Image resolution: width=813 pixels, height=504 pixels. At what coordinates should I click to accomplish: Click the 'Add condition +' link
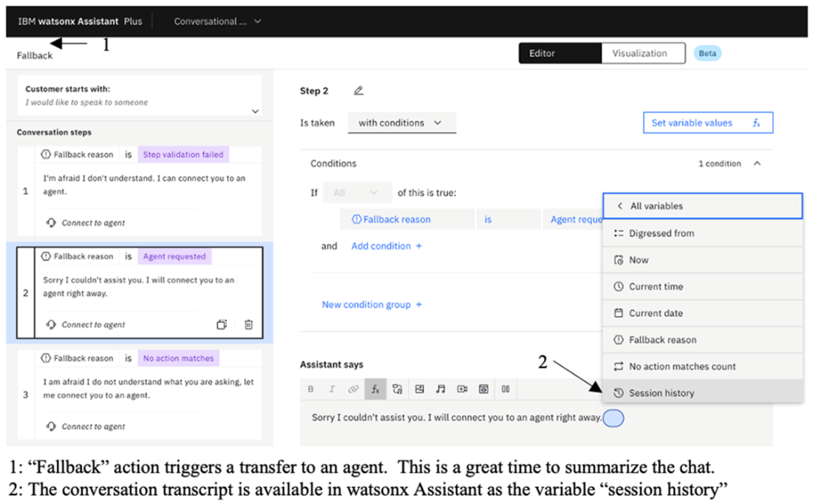pyautogui.click(x=386, y=246)
